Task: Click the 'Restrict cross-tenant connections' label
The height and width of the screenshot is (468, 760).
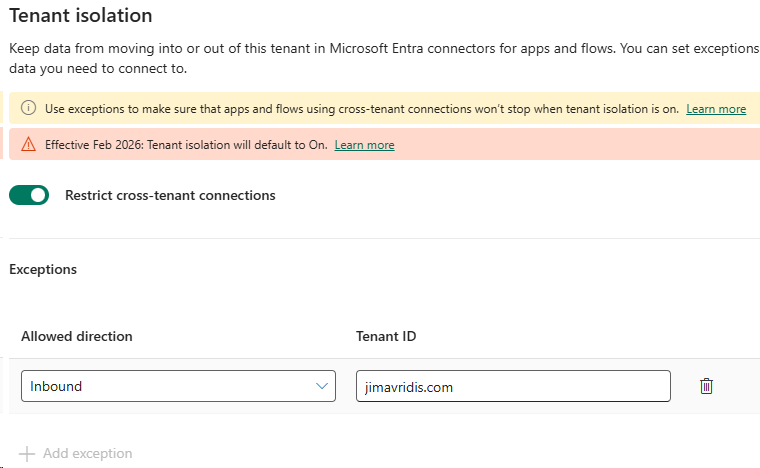Action: (170, 196)
